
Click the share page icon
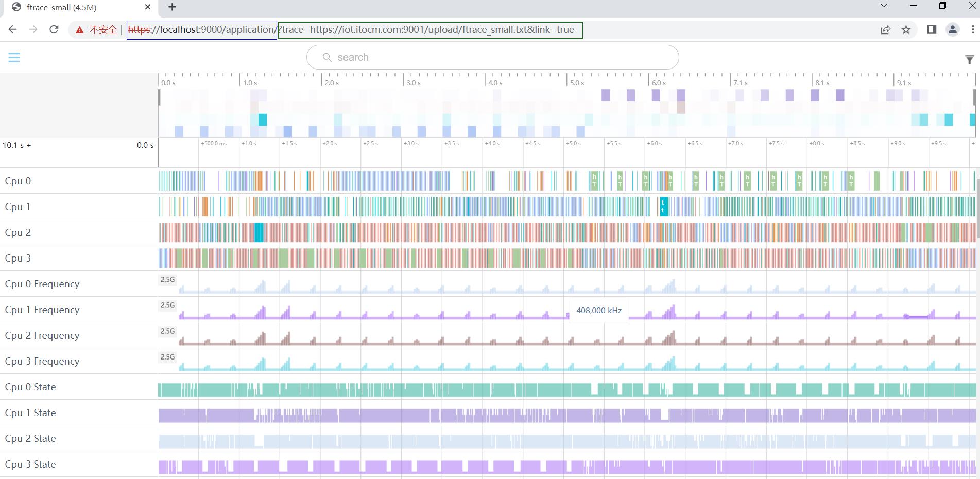coord(885,30)
